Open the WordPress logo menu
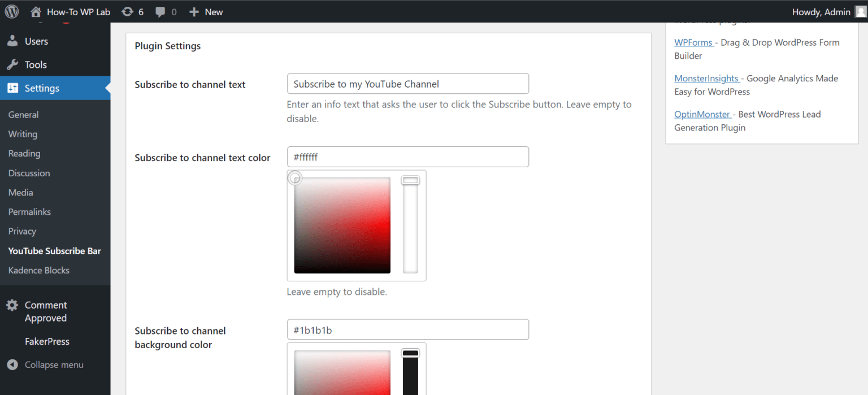Image resolution: width=868 pixels, height=395 pixels. tap(11, 11)
